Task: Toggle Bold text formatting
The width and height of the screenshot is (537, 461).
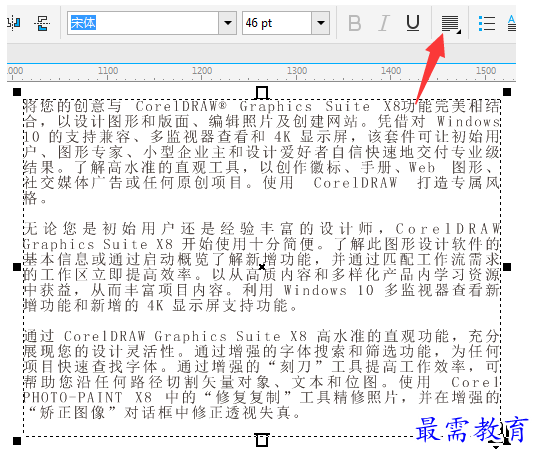Action: (354, 23)
